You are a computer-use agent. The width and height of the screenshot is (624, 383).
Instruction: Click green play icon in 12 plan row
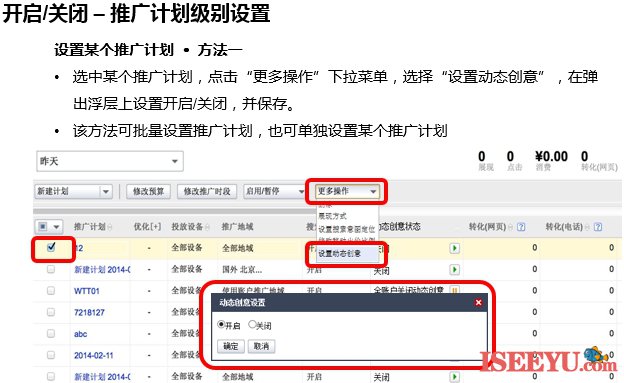tap(454, 248)
